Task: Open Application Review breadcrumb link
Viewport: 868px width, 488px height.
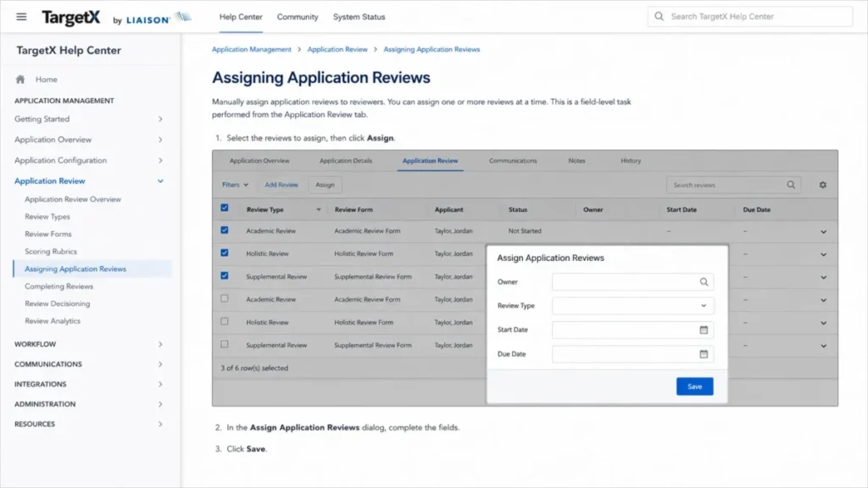Action: 337,49
